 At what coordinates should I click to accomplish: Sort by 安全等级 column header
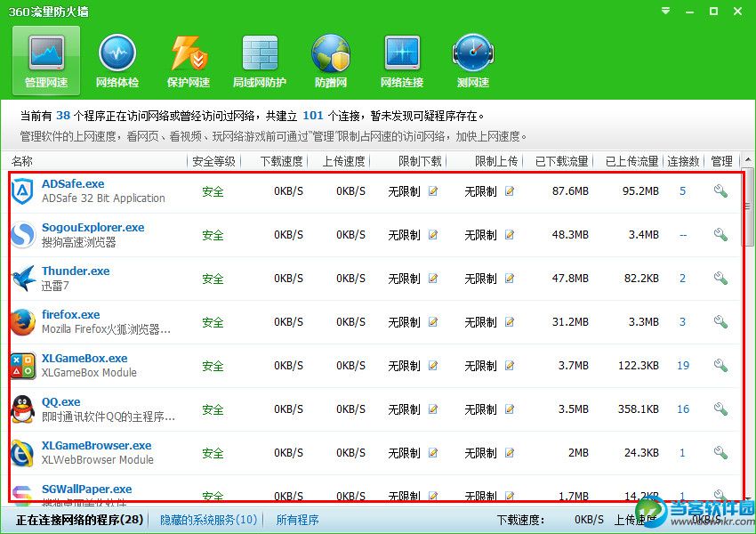(213, 161)
